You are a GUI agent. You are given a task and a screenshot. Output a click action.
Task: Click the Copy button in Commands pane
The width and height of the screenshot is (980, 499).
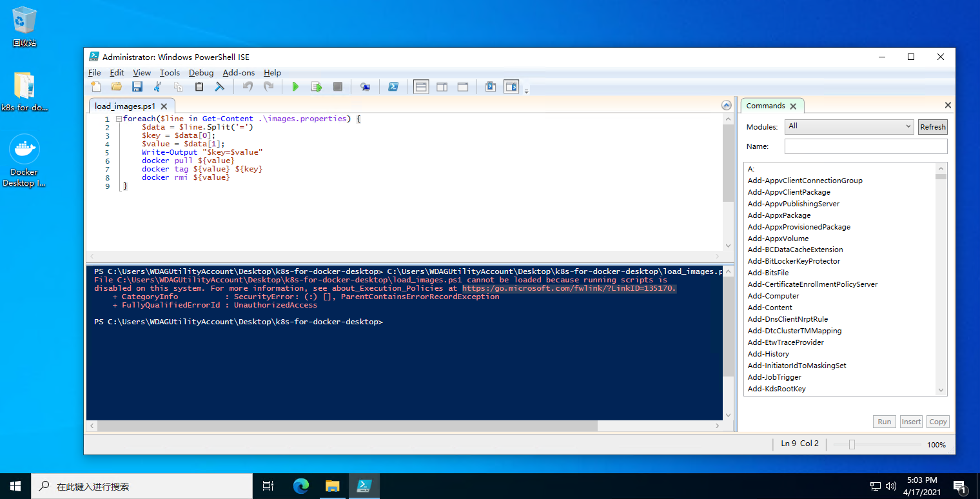938,422
